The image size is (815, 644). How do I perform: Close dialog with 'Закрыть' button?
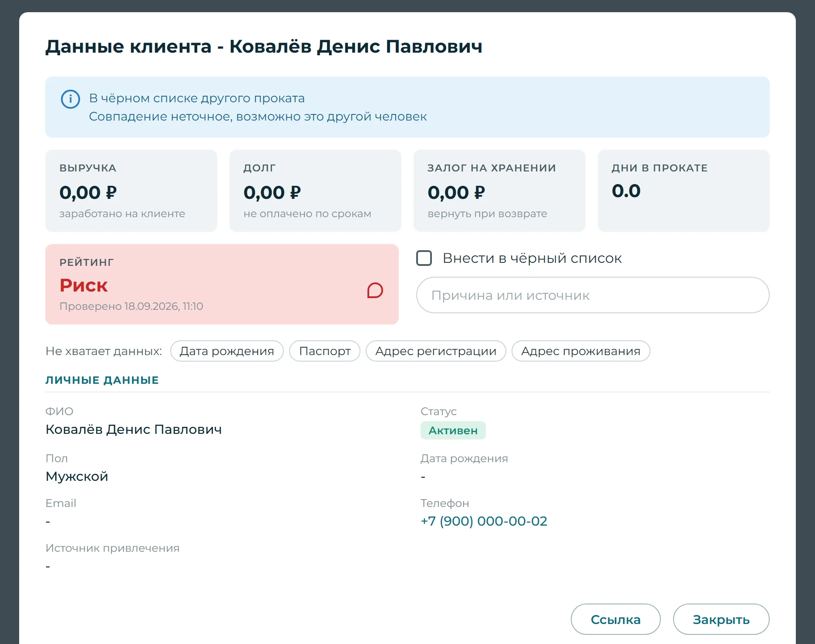pyautogui.click(x=721, y=619)
